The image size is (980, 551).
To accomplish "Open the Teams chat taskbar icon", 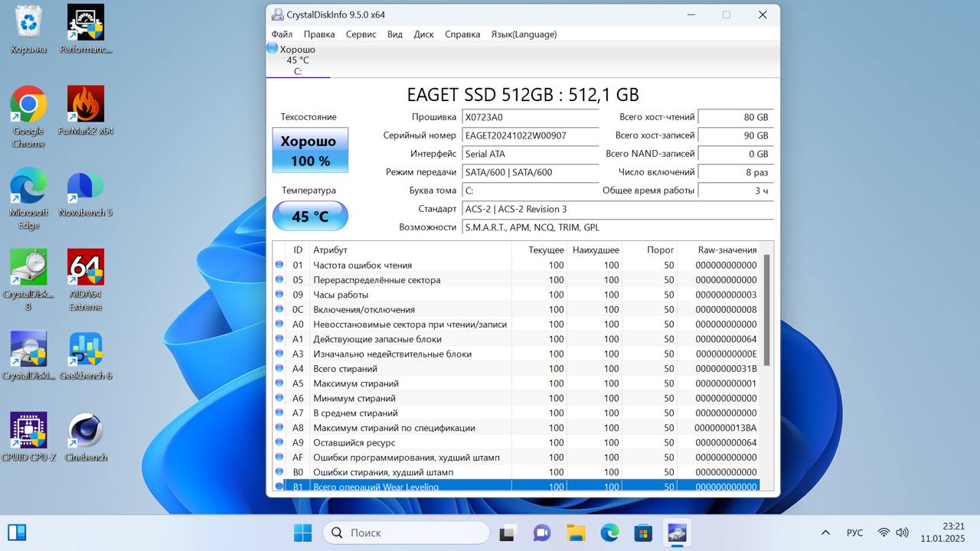I will pos(541,533).
